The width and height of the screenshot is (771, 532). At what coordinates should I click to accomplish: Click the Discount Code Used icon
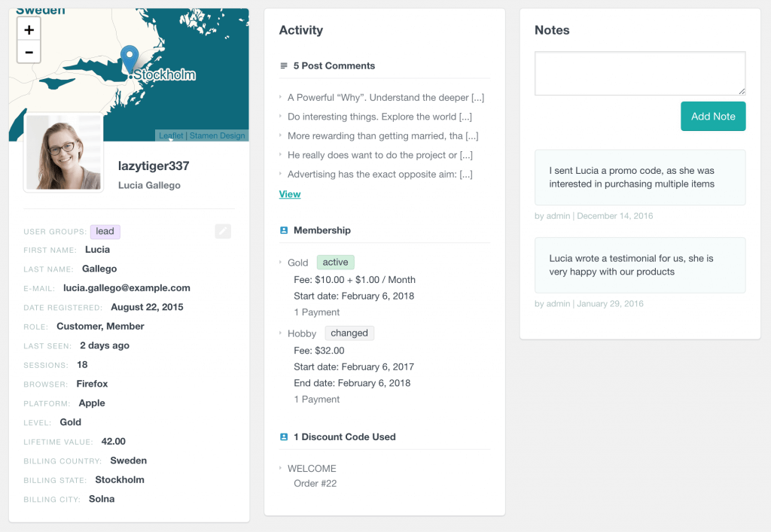coord(284,436)
